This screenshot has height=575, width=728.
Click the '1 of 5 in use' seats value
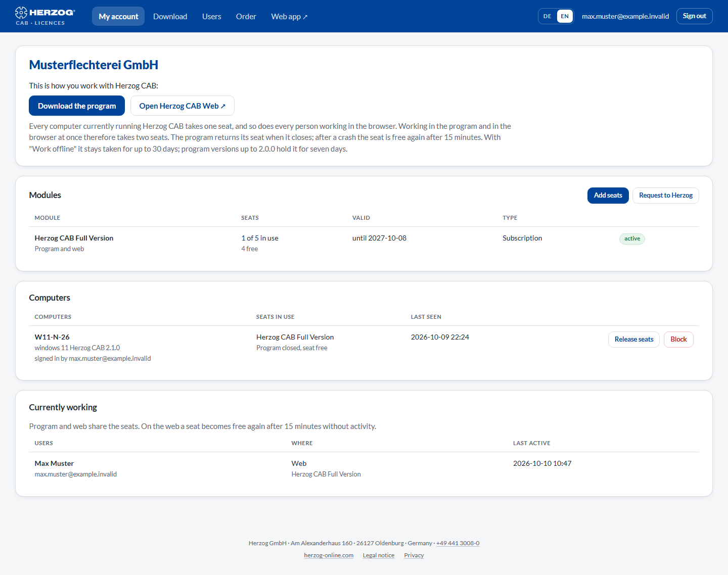tap(260, 238)
